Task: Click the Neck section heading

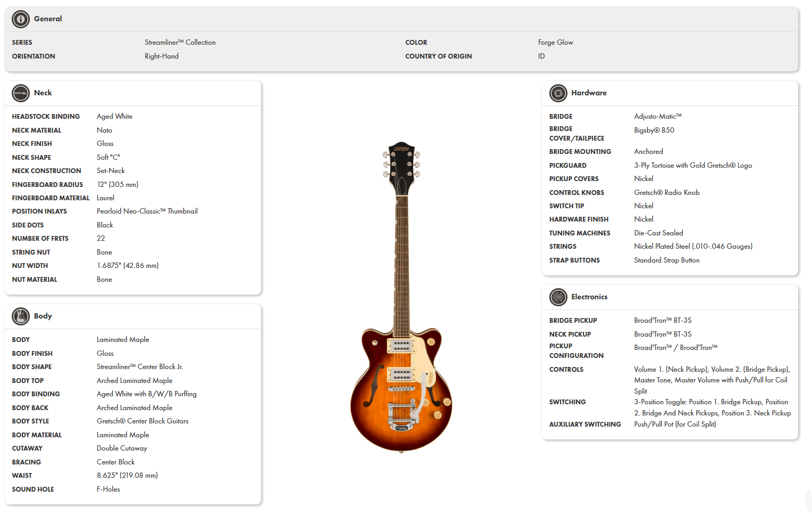Action: pyautogui.click(x=43, y=93)
